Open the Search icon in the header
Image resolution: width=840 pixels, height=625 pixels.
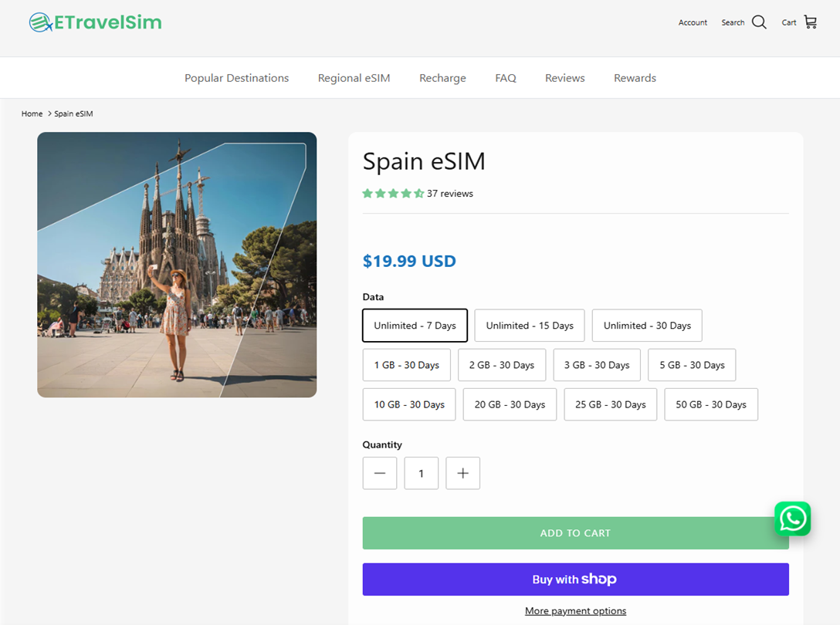pyautogui.click(x=758, y=22)
